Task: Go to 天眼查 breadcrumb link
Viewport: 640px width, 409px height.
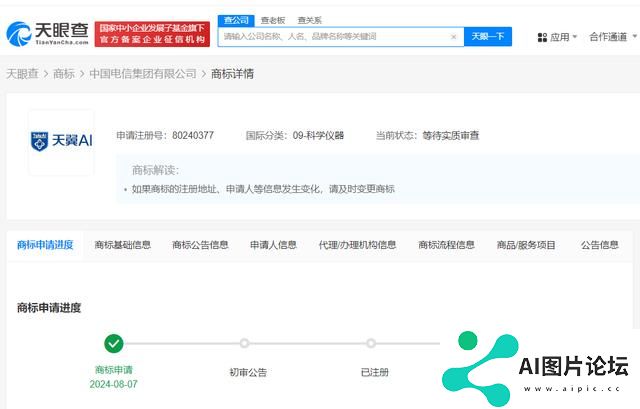Action: [22, 74]
